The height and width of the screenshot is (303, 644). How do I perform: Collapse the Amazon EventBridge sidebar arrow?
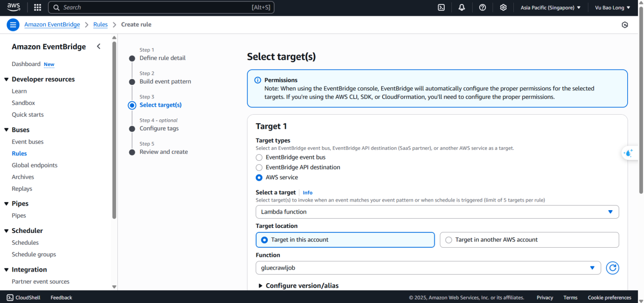[x=99, y=47]
